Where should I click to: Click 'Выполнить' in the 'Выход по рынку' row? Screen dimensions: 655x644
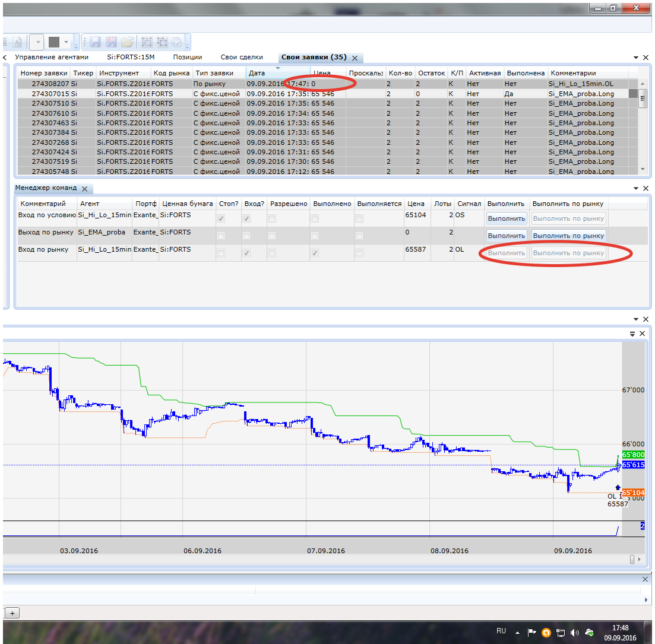[507, 236]
